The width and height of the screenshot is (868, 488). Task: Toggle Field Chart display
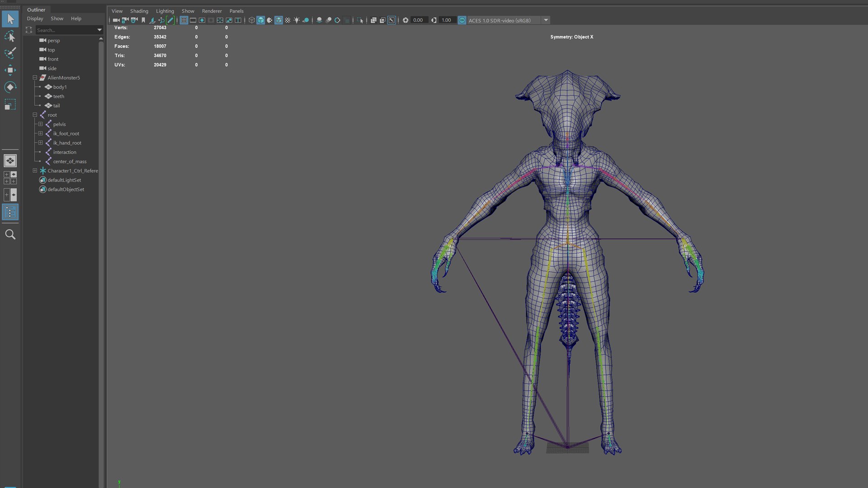click(x=220, y=20)
